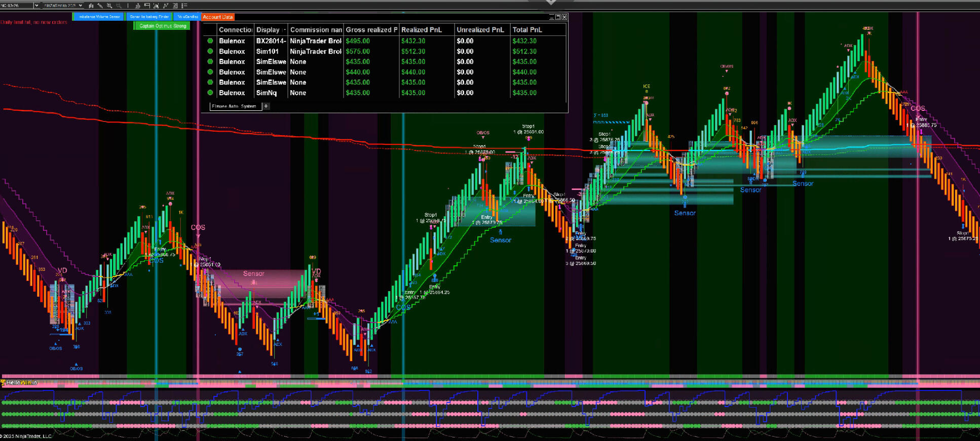980x441 pixels.
Task: Open the Chart Trader toolbar icon
Action: (137, 6)
